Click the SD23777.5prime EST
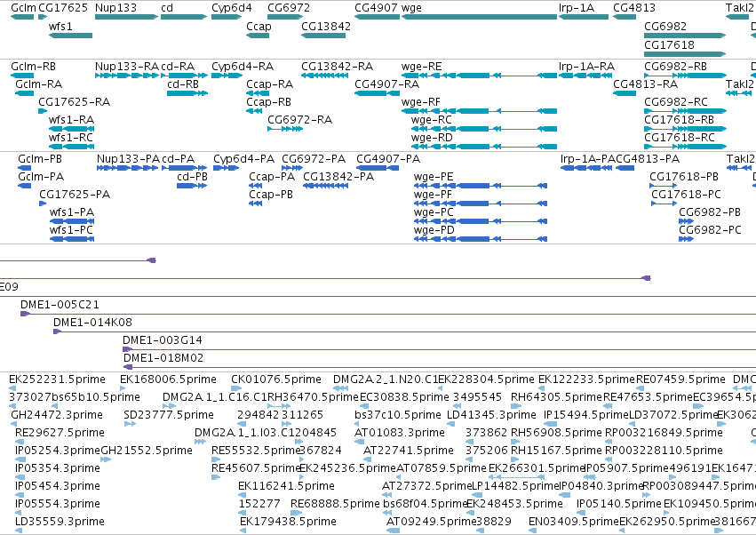Image resolution: width=756 pixels, height=535 pixels. coord(130,424)
